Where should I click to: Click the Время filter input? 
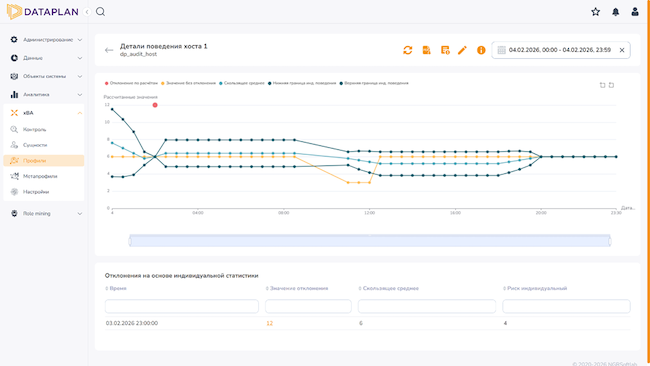(x=182, y=306)
